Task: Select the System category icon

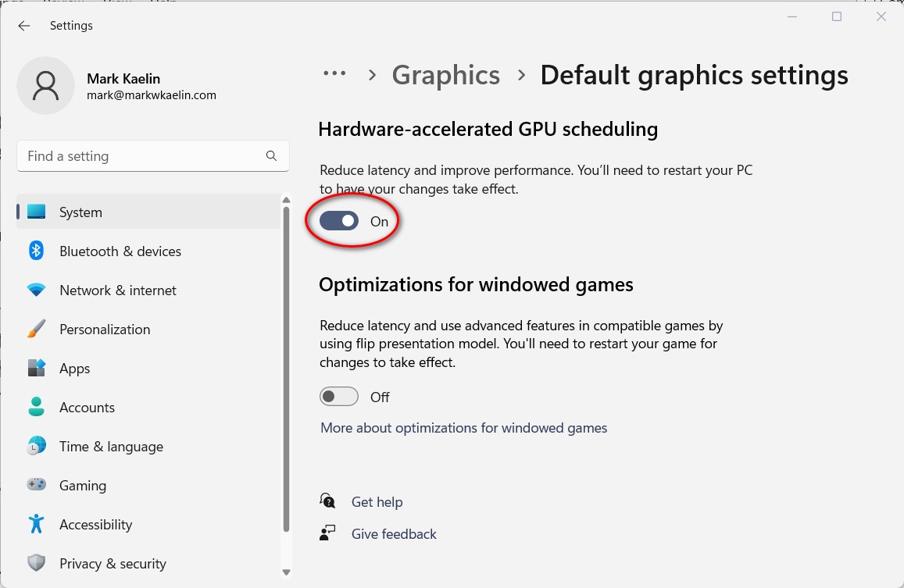Action: (36, 212)
